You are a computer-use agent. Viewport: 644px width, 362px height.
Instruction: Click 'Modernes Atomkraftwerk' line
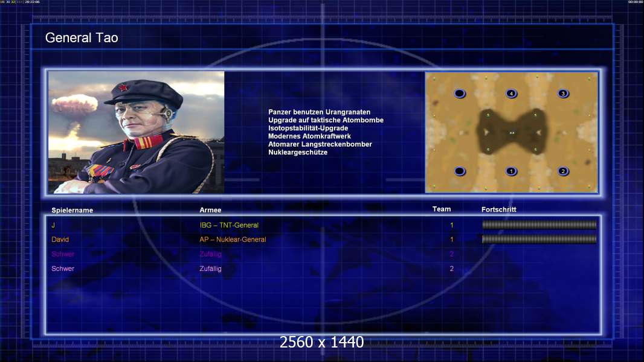click(x=309, y=136)
